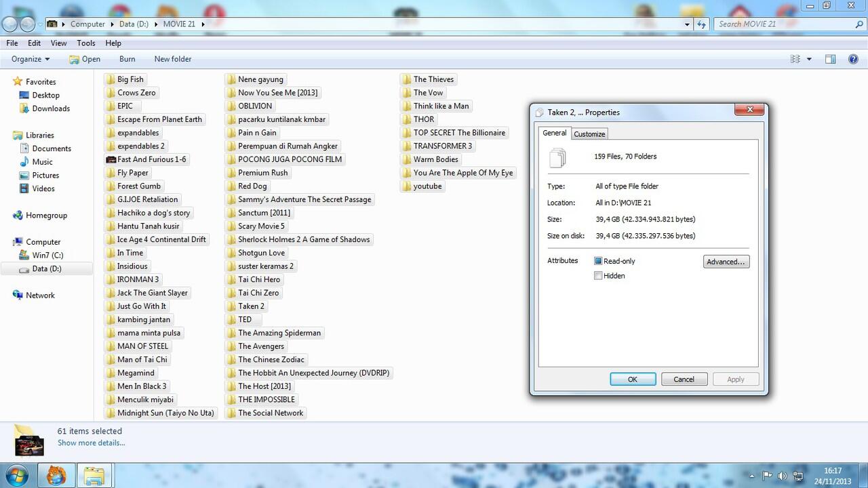This screenshot has height=488, width=868.
Task: Select the Fast And Furious 1-6 folder icon
Action: [x=111, y=159]
